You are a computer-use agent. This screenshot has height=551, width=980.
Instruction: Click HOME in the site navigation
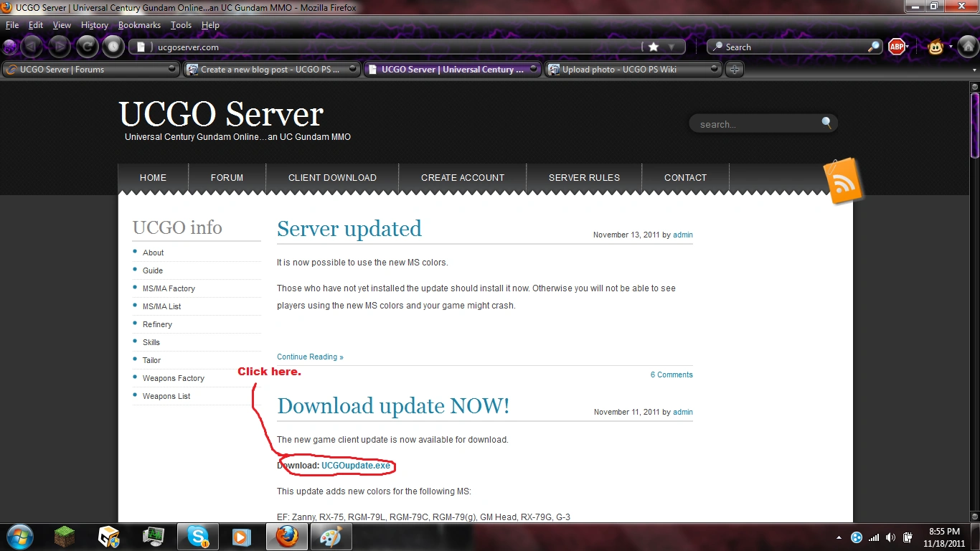[153, 178]
